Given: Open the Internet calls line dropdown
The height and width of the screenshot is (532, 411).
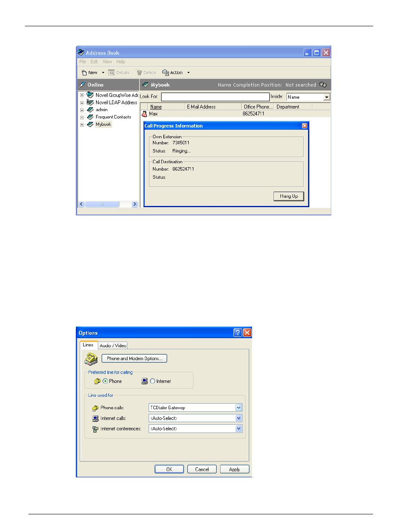Looking at the screenshot, I should [239, 418].
